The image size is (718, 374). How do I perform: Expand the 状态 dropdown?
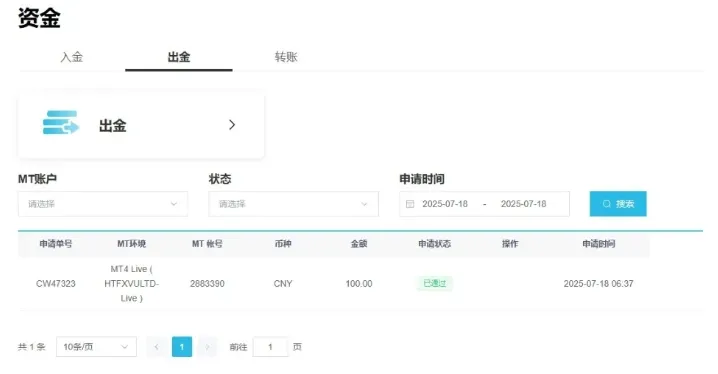pyautogui.click(x=293, y=204)
